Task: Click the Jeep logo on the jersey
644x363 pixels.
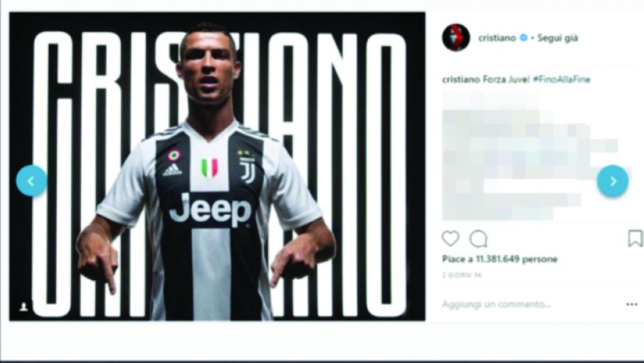Action: tap(210, 210)
